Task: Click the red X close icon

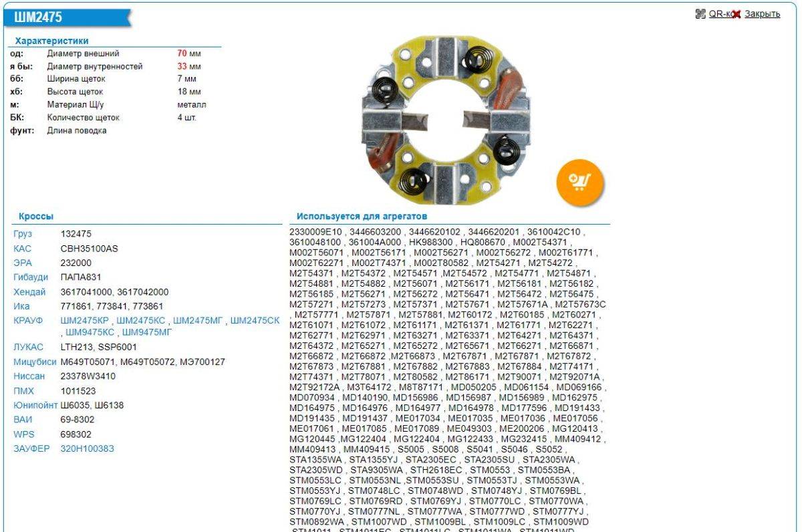Action: pyautogui.click(x=736, y=14)
